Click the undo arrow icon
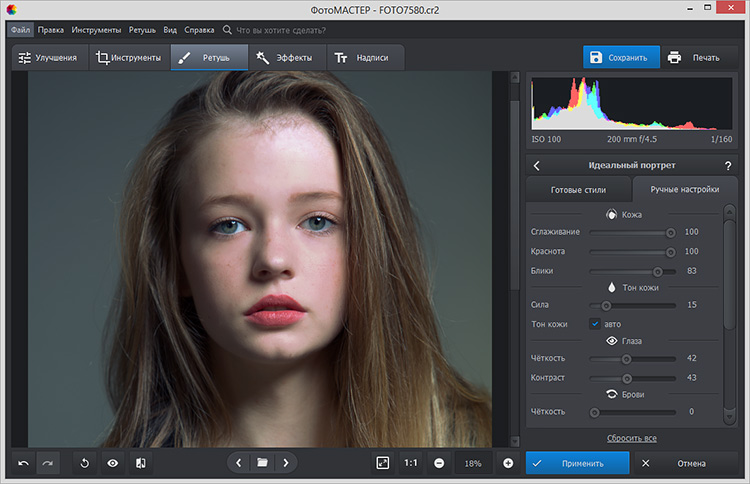Viewport: 750px width, 484px height. click(23, 463)
